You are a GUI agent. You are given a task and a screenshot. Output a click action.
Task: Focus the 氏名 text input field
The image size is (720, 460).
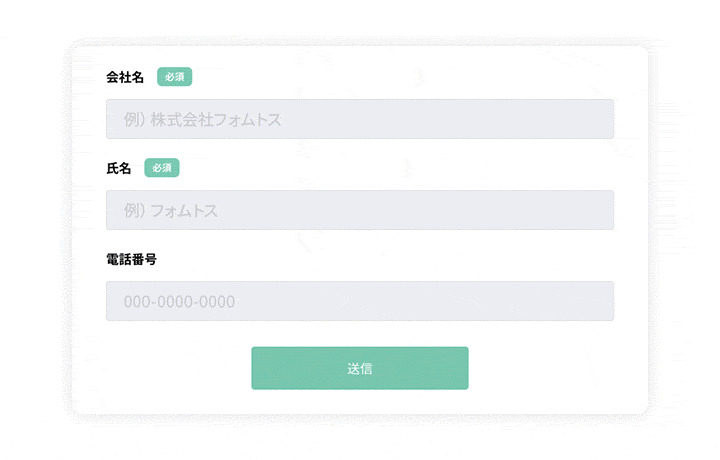(x=359, y=210)
